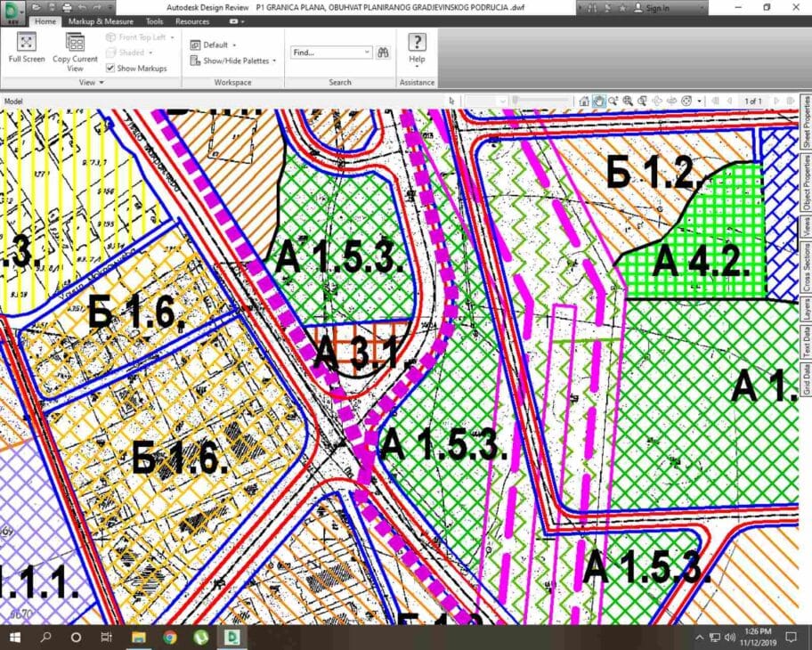Screen dimensions: 812x650
Task: Select the Pan hand tool
Action: click(x=599, y=102)
